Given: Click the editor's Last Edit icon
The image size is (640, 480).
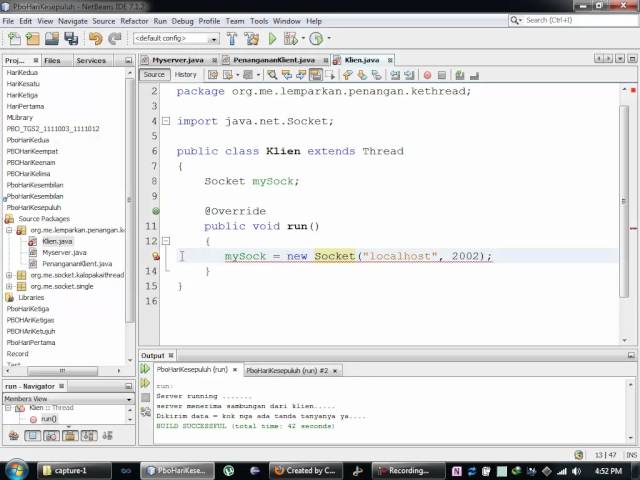Looking at the screenshot, I should point(213,75).
